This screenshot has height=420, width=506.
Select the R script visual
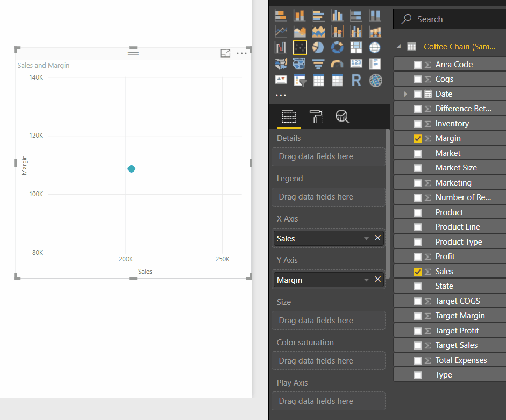(356, 80)
